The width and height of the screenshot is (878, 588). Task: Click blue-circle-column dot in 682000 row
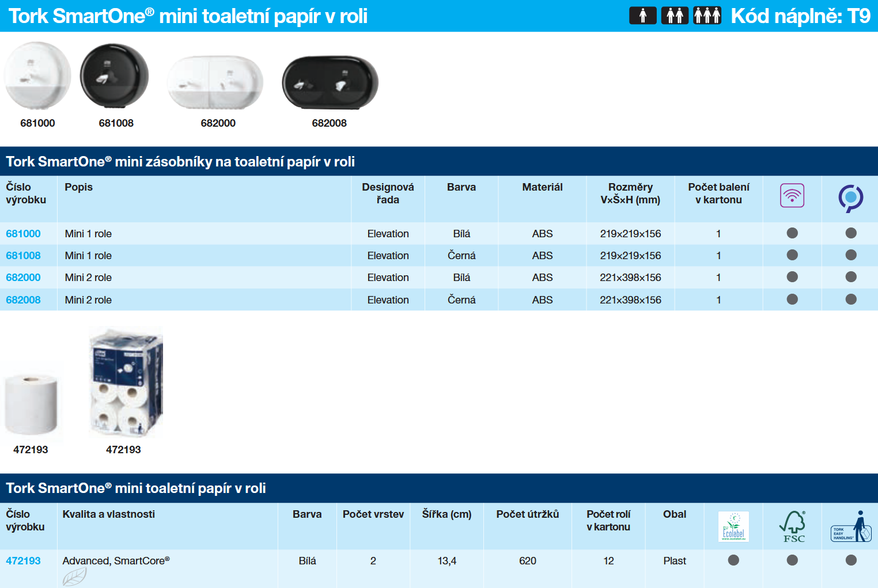851,276
